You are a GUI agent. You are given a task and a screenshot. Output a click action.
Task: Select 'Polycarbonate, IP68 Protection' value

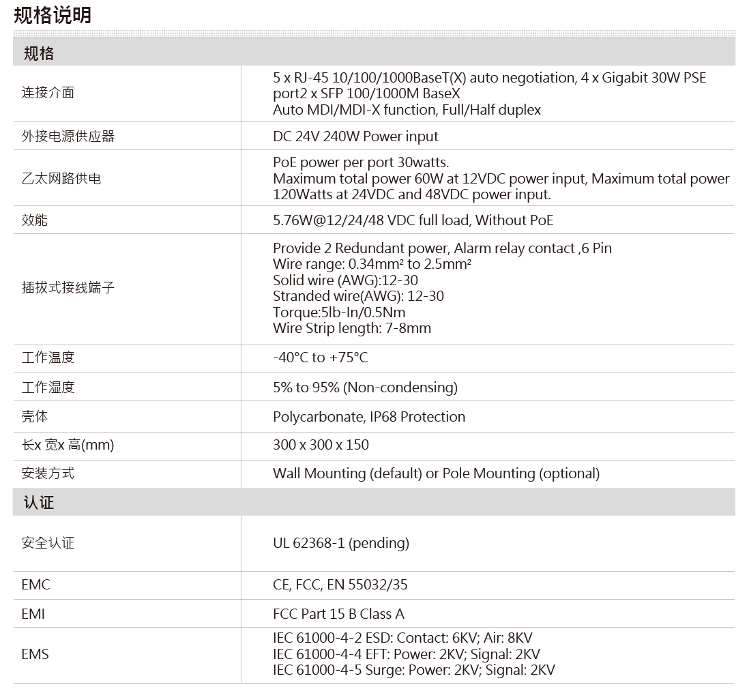click(x=369, y=417)
